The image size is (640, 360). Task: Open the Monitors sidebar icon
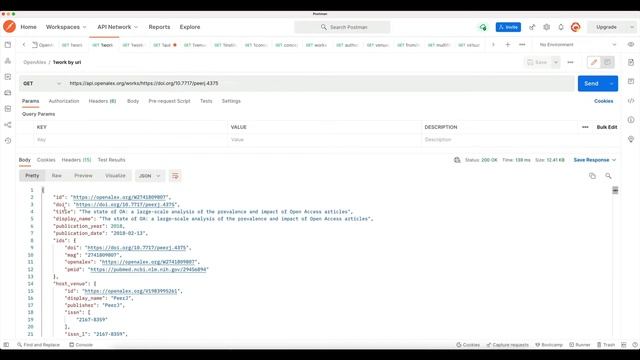[8, 109]
